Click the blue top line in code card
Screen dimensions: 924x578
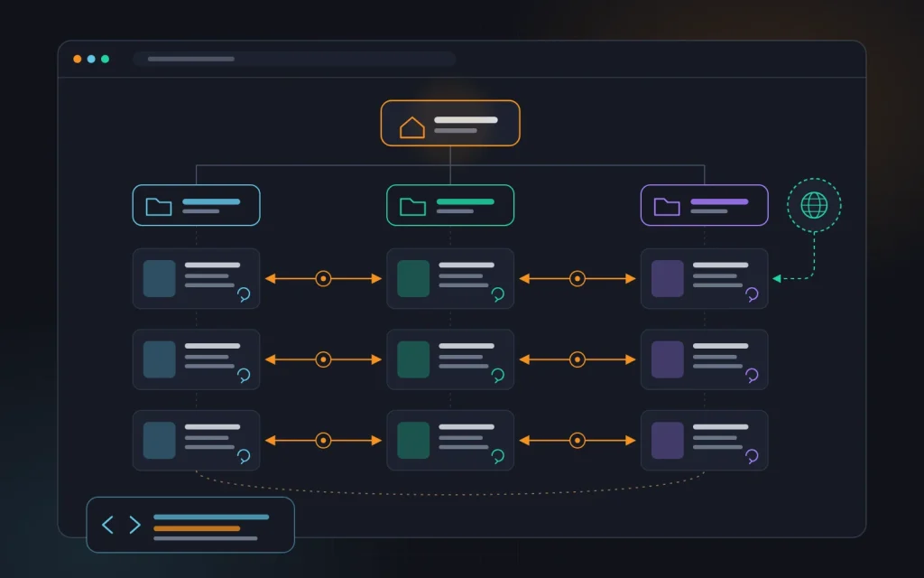(x=211, y=517)
